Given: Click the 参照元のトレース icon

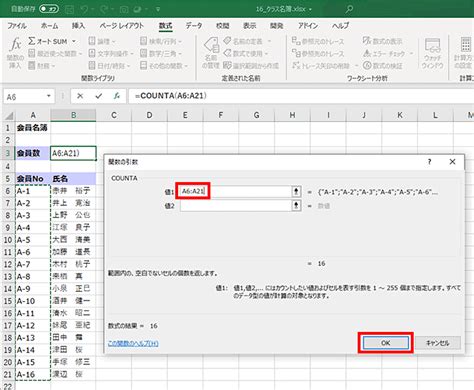Looking at the screenshot, I should pyautogui.click(x=296, y=41).
